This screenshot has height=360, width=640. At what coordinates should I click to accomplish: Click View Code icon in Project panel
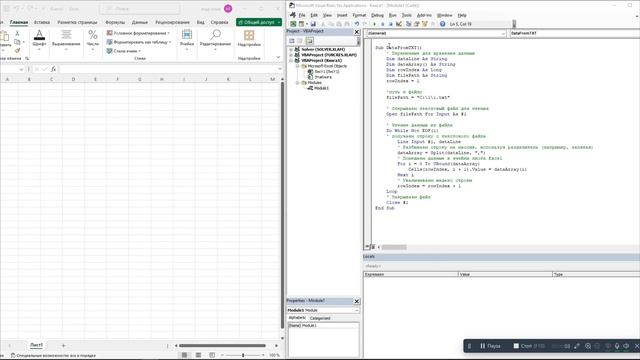pos(291,41)
